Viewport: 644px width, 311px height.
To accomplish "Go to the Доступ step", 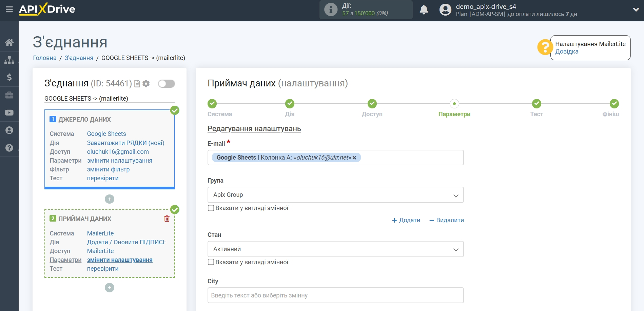I will [372, 108].
